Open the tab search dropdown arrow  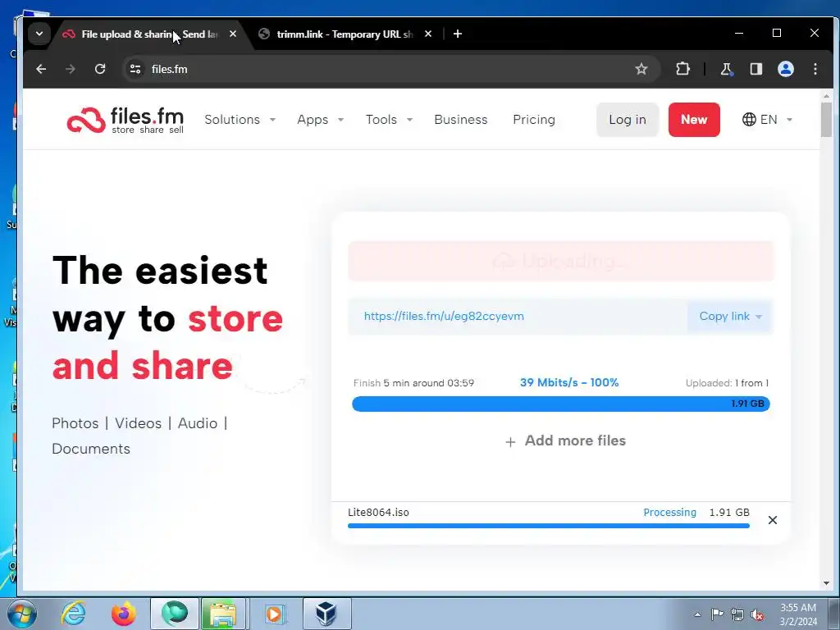pyautogui.click(x=39, y=34)
